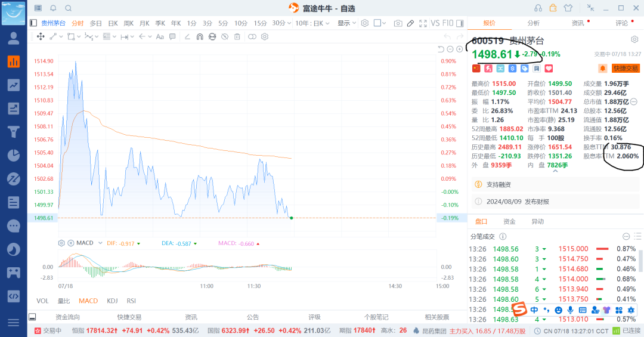Viewport: 644px width, 337px height.
Task: Switch to the 评论 tab
Action: [x=622, y=23]
